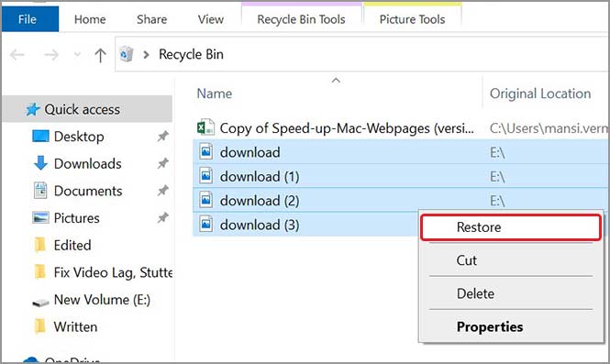Click the Excel icon of Speed-up-Mac-Webpages file

pyautogui.click(x=205, y=127)
